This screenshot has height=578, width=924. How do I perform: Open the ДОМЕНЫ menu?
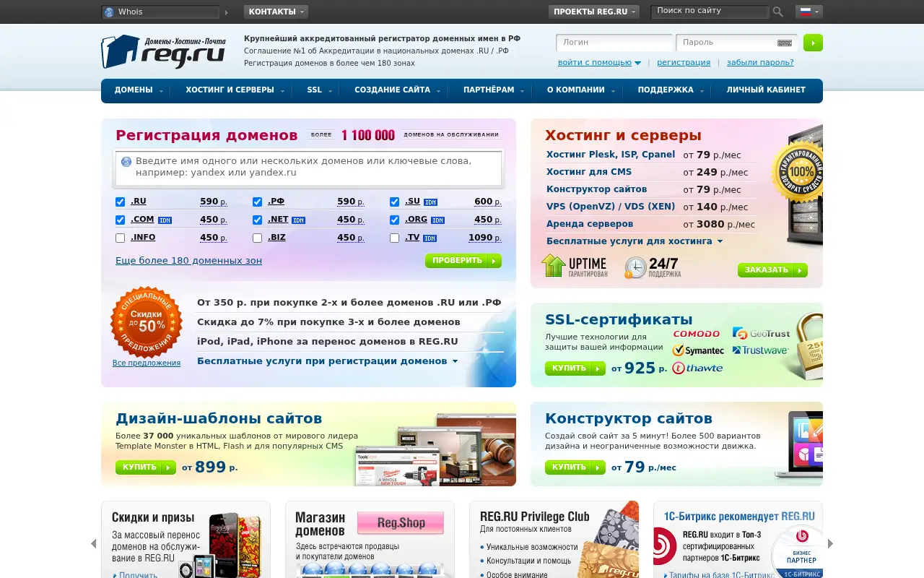(x=138, y=90)
